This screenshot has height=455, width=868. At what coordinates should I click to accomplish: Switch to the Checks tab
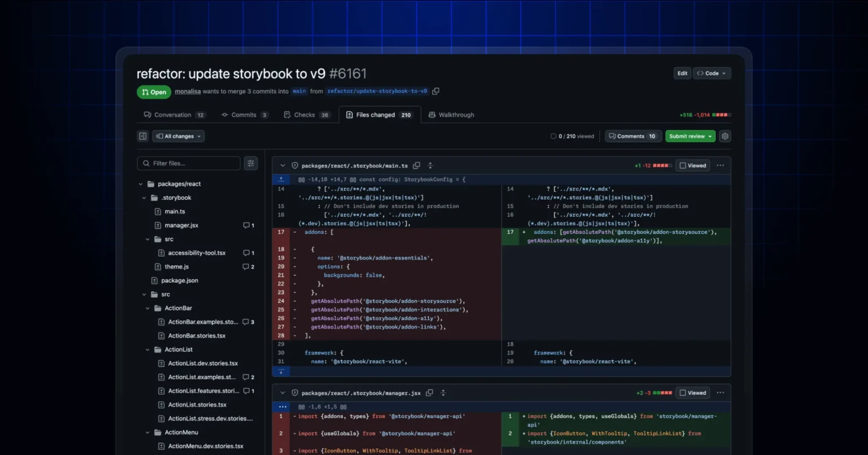pos(306,115)
